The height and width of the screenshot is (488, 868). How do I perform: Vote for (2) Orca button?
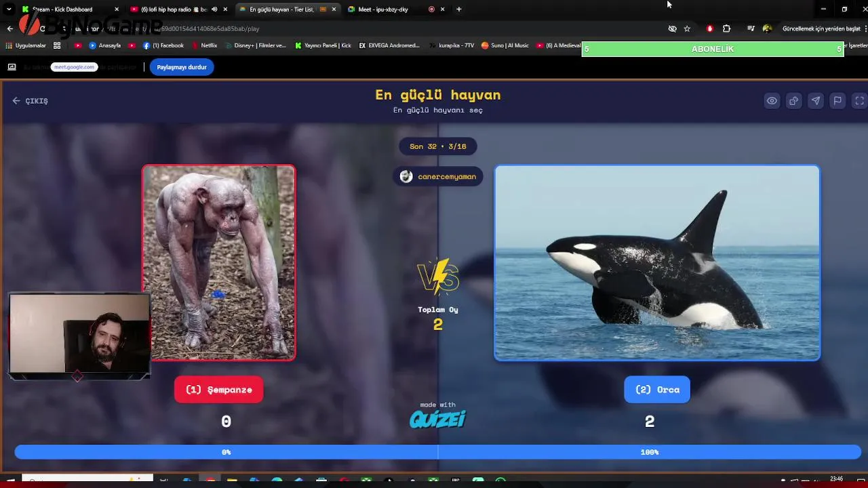pyautogui.click(x=657, y=390)
